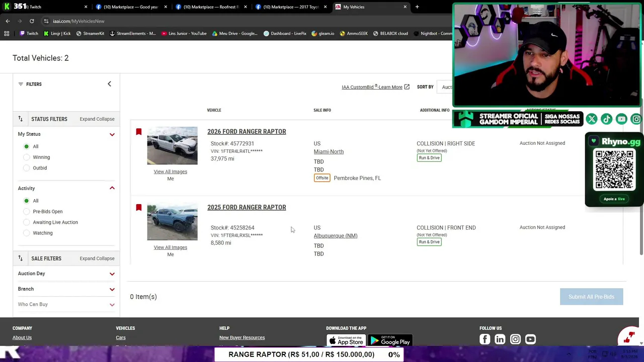Collapse the filters panel with the left chevron

click(109, 84)
